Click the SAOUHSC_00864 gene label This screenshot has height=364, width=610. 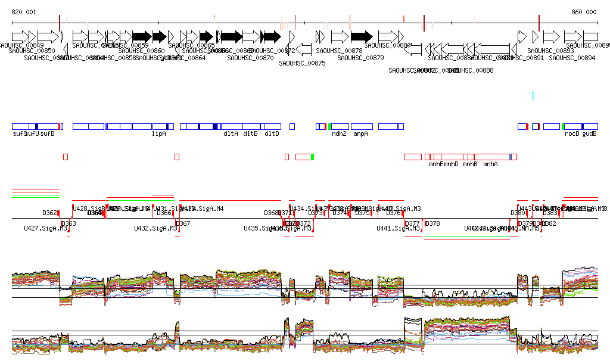pos(182,58)
